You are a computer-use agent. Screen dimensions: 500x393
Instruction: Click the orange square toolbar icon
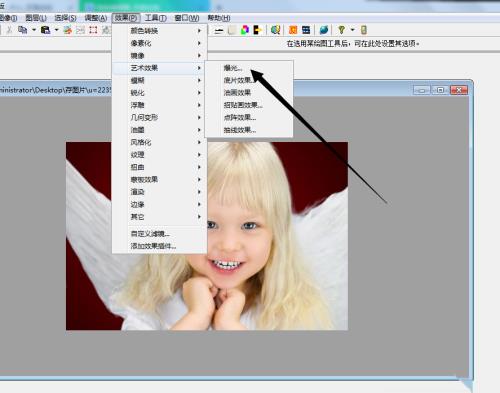pos(293,30)
